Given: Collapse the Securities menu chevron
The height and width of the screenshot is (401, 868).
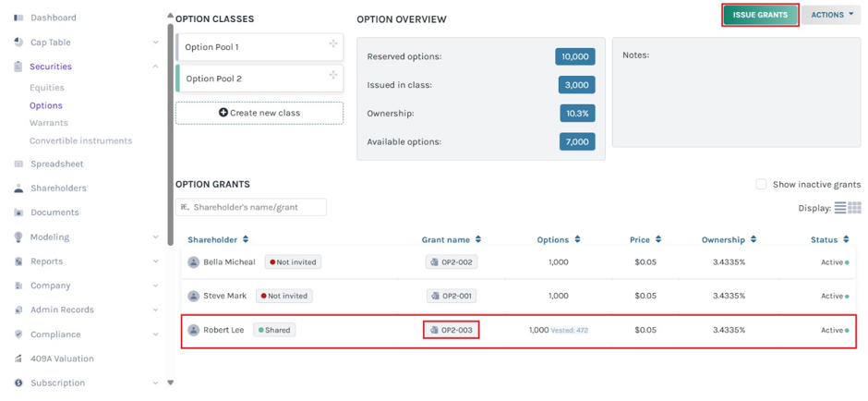Looking at the screenshot, I should tap(155, 67).
